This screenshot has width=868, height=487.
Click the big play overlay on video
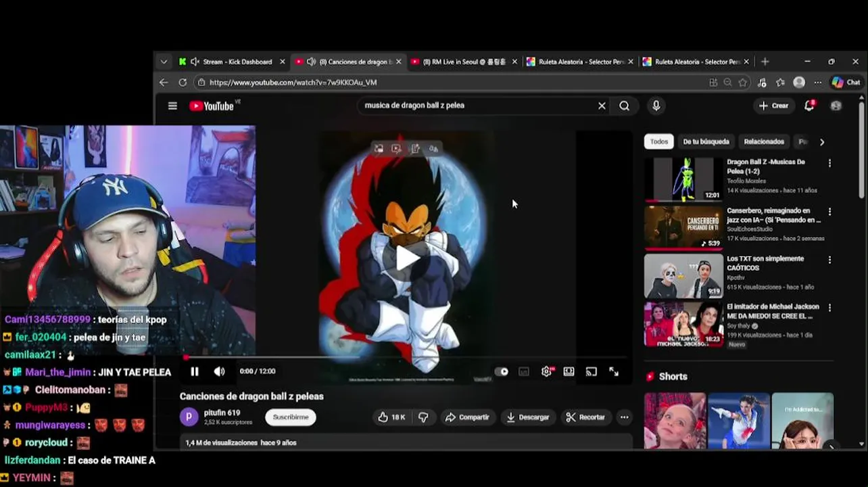[408, 258]
